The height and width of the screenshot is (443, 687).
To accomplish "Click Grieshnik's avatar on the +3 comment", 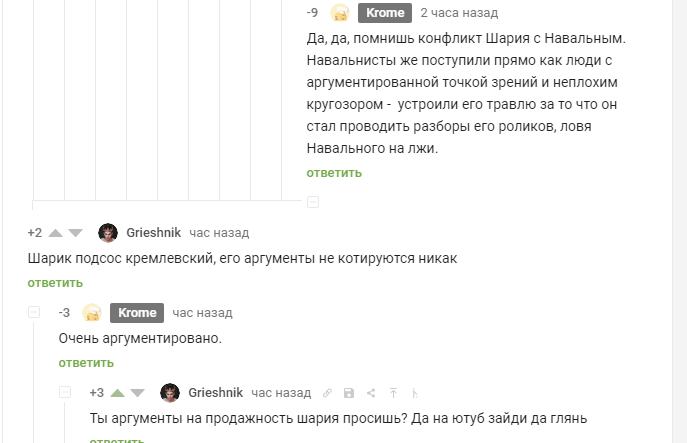I will pos(170,393).
